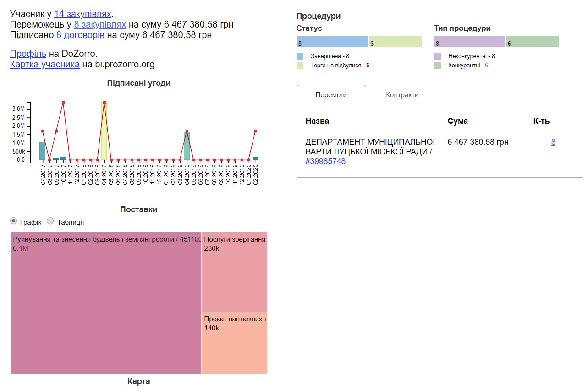Screen dimensions: 588x391
Task: Switch to the Перемоги tab
Action: tap(331, 95)
